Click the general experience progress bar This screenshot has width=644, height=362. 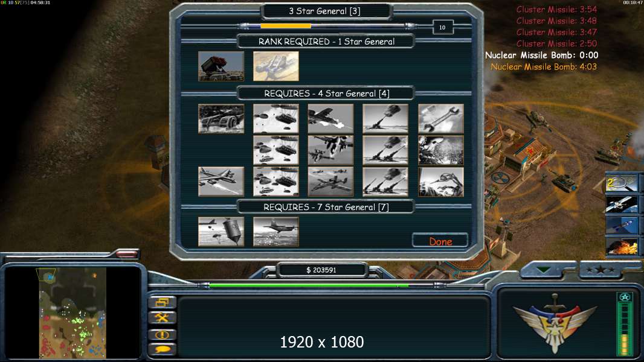click(x=327, y=26)
